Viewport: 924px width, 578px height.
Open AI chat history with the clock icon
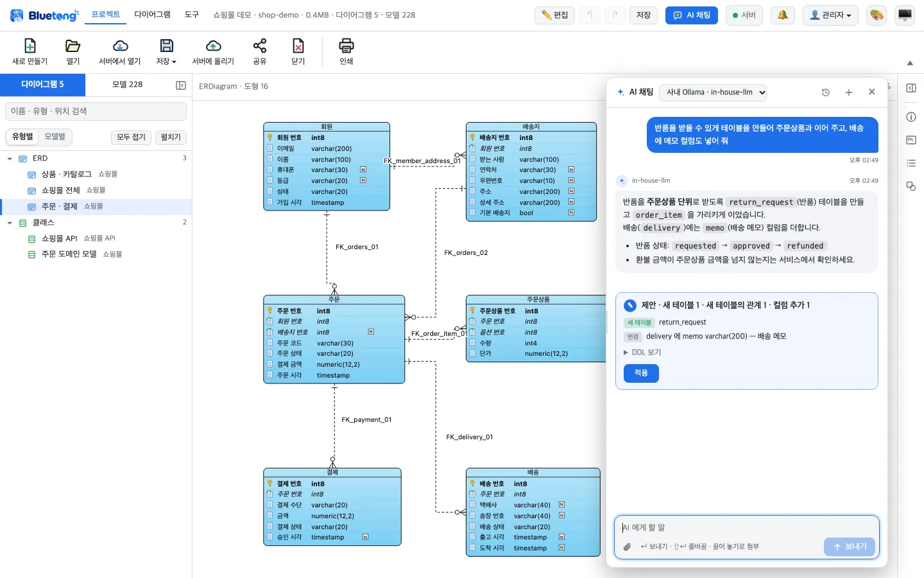coord(826,92)
